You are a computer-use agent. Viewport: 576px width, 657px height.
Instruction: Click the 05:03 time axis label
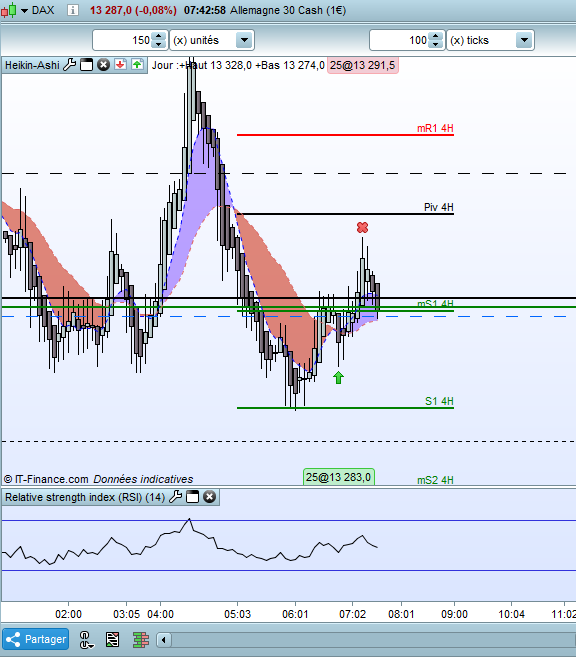coord(238,614)
